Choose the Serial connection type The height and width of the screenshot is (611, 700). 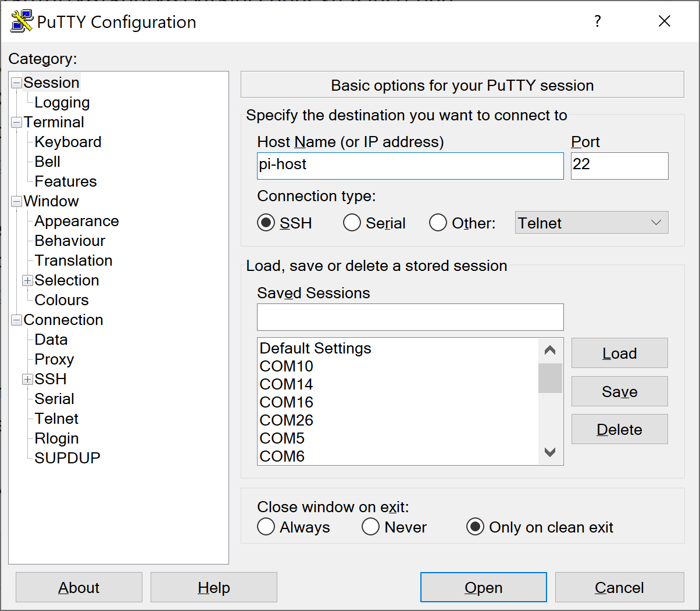tap(352, 223)
